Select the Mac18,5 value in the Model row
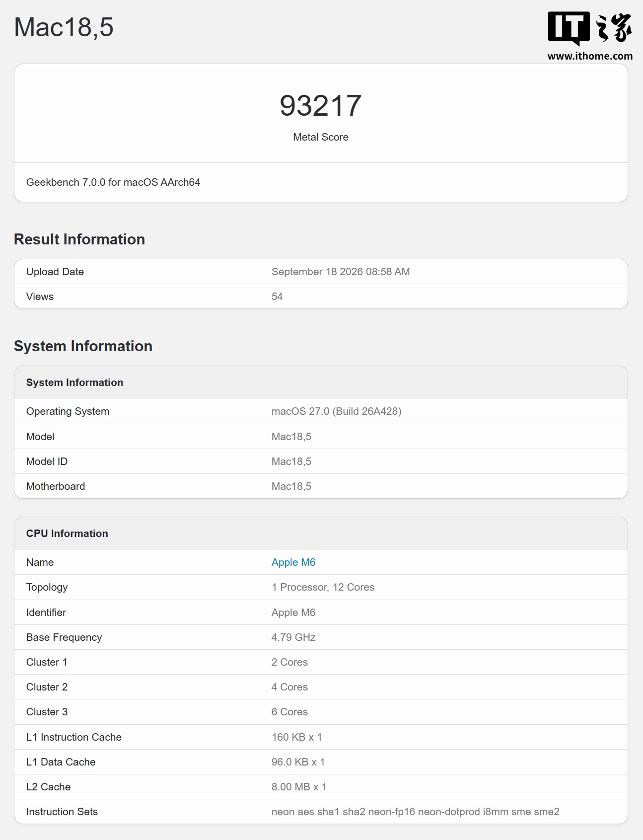Image resolution: width=643 pixels, height=840 pixels. [x=291, y=437]
